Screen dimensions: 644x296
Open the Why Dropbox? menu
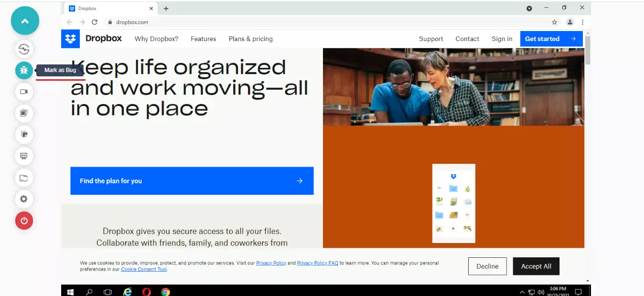click(x=156, y=39)
